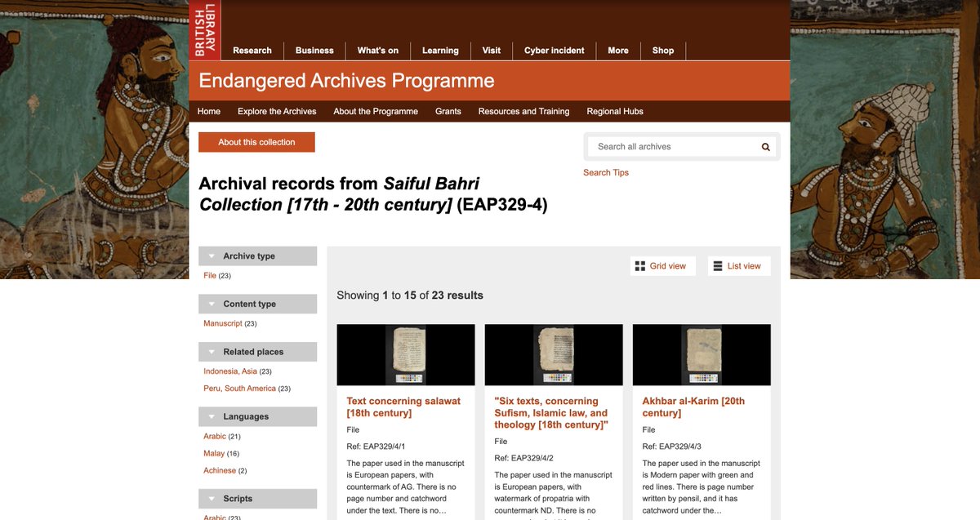980x520 pixels.
Task: Click the Ref: EAP329/4/1 text
Action: [376, 447]
